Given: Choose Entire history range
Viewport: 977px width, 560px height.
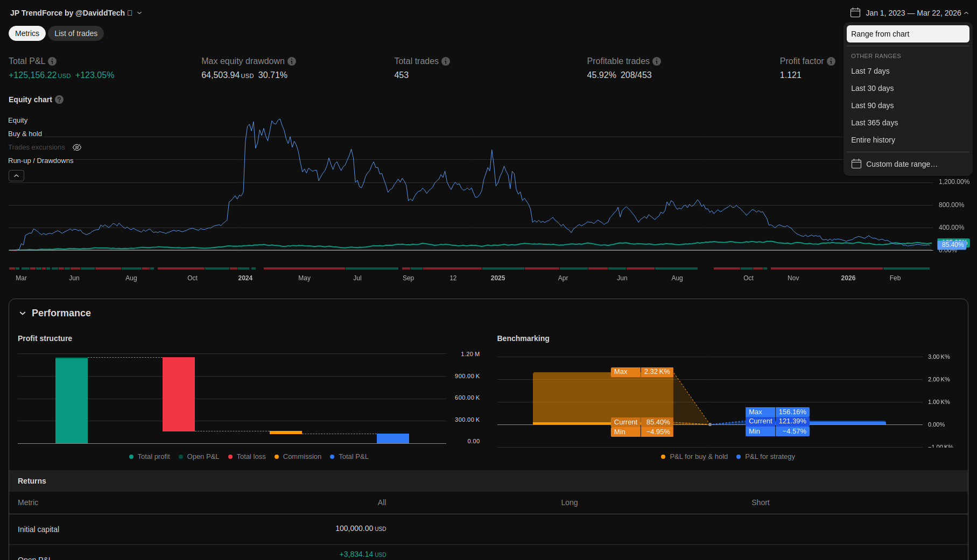Looking at the screenshot, I should (873, 140).
